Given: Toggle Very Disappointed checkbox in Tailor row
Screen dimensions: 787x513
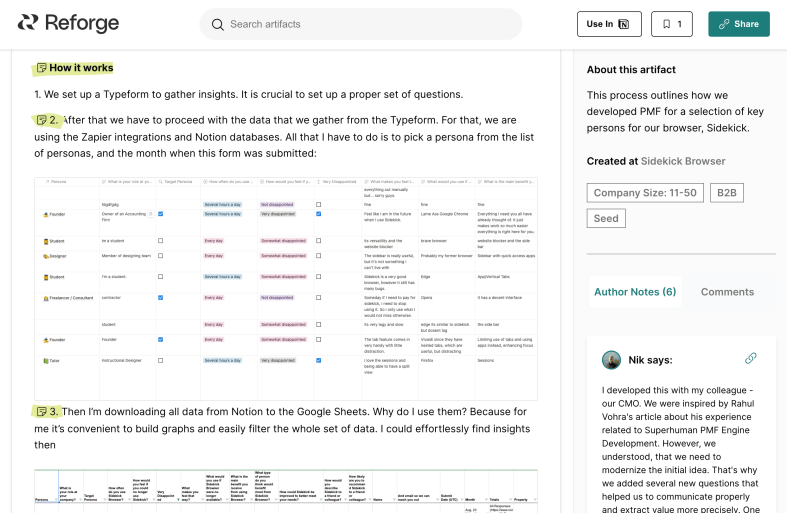Looking at the screenshot, I should pos(318,360).
